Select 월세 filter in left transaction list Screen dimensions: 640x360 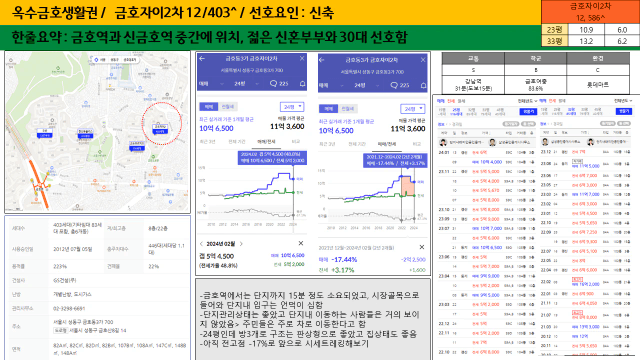coord(461,100)
